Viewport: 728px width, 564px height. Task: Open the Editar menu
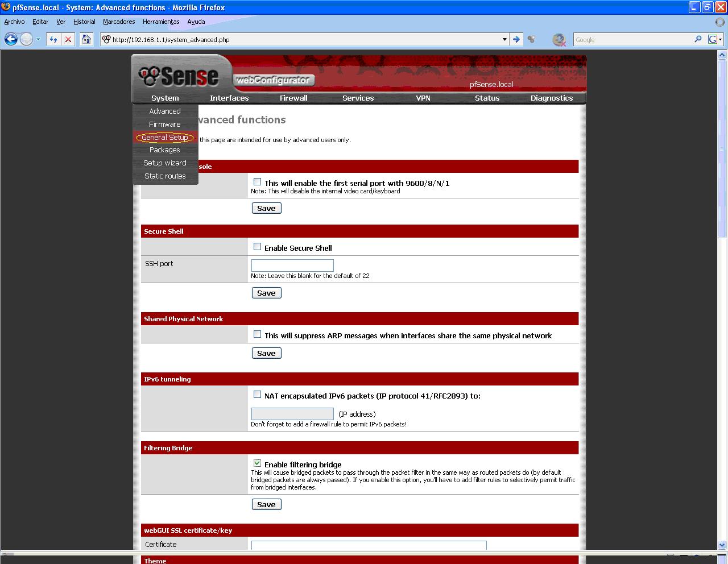(x=40, y=22)
